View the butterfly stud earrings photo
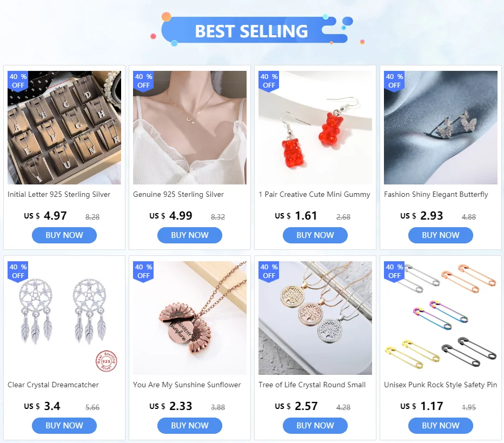The image size is (504, 443). [441, 128]
